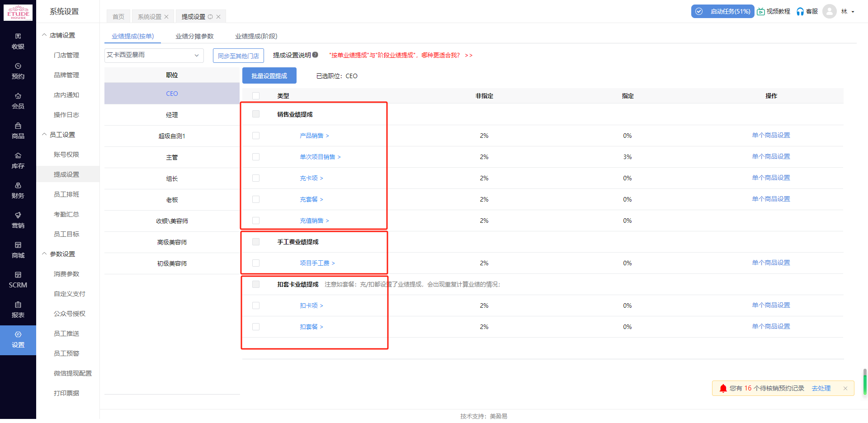Select the 经理 position in the list
Image resolution: width=868 pixels, height=423 pixels.
(x=172, y=115)
